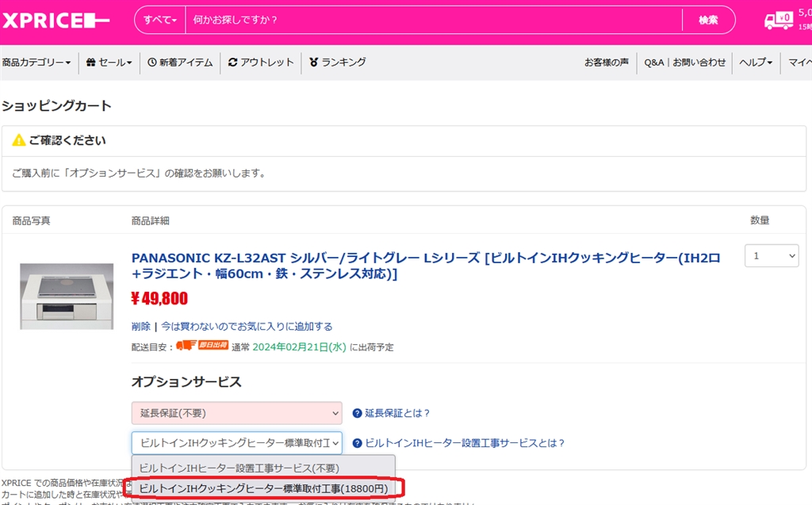812x505 pixels.
Task: Open the アウトレット page
Action: pos(261,62)
